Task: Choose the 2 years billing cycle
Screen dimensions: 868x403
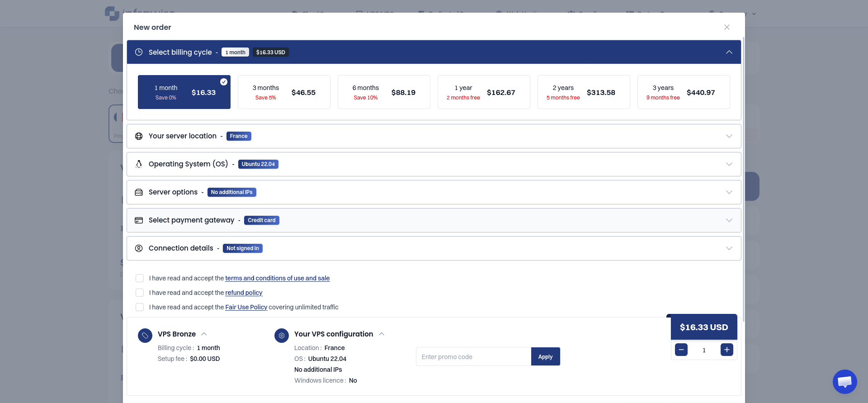Action: point(584,92)
